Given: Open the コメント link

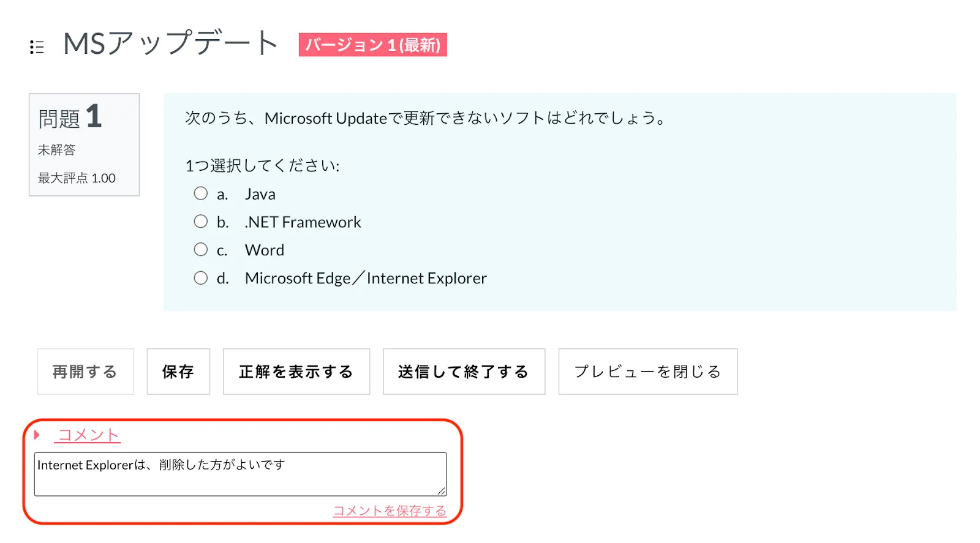Looking at the screenshot, I should (88, 435).
